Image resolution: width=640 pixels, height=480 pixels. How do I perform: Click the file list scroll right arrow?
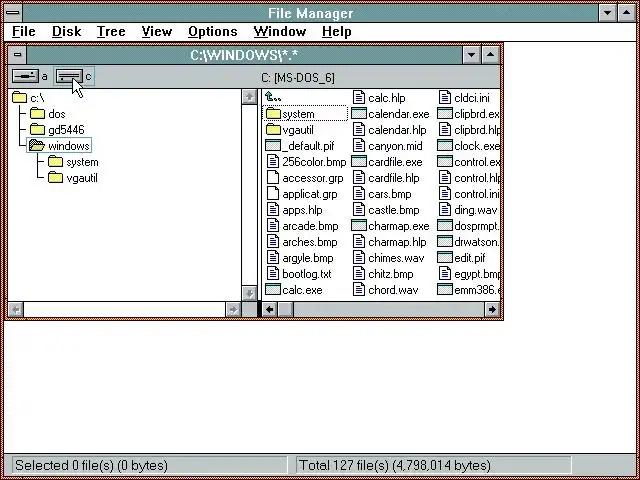(x=492, y=310)
